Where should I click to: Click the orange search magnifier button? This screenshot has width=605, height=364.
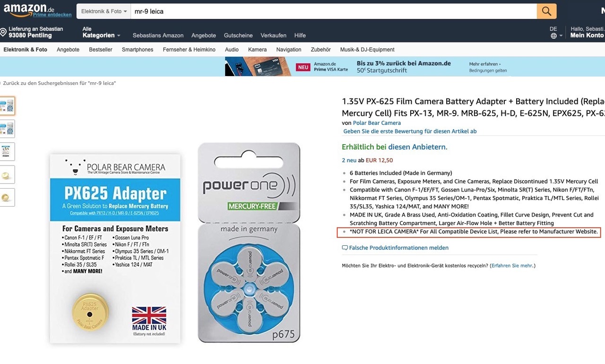tap(546, 11)
